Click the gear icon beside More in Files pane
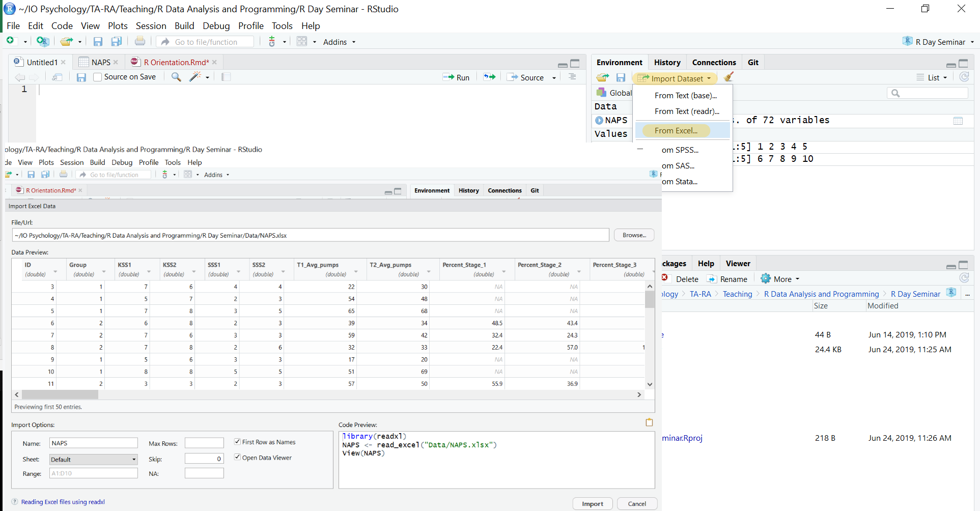The height and width of the screenshot is (511, 980). (766, 278)
